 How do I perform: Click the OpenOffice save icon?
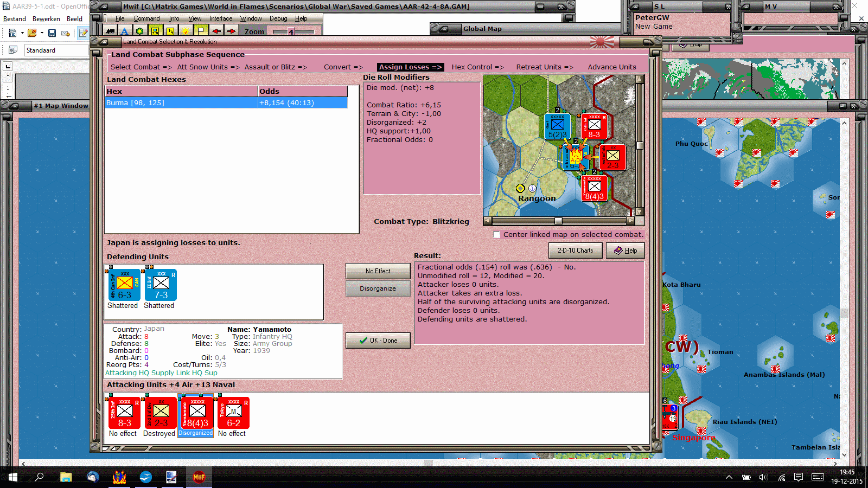coord(52,33)
